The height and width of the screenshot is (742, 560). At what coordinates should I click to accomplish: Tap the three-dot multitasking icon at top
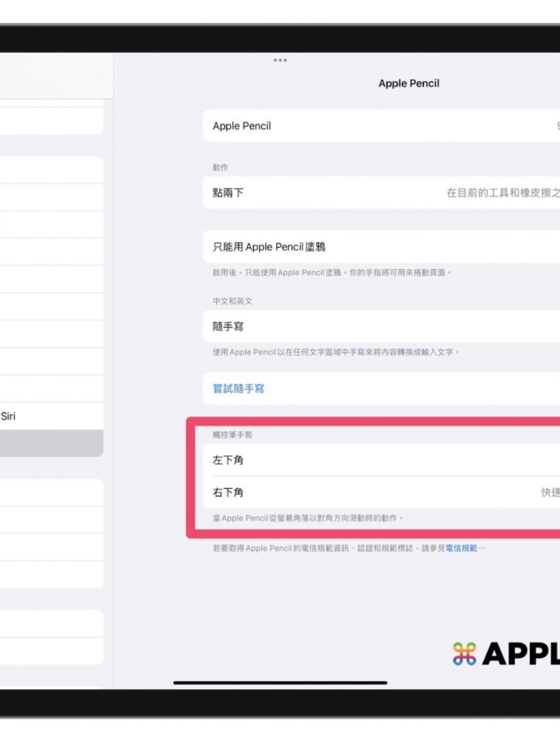point(280,61)
